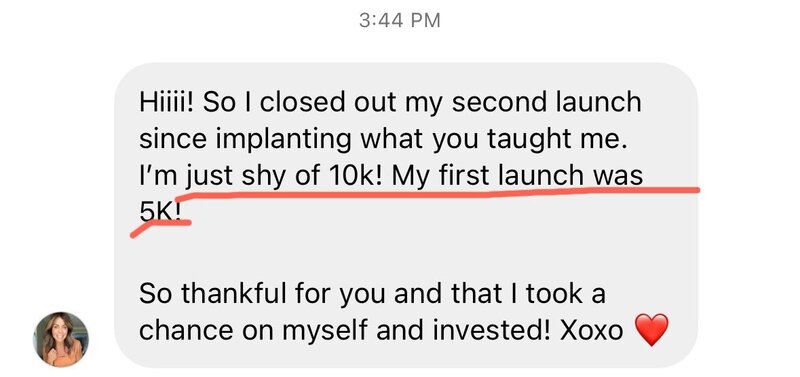Select the words "closed out"

tap(330, 102)
